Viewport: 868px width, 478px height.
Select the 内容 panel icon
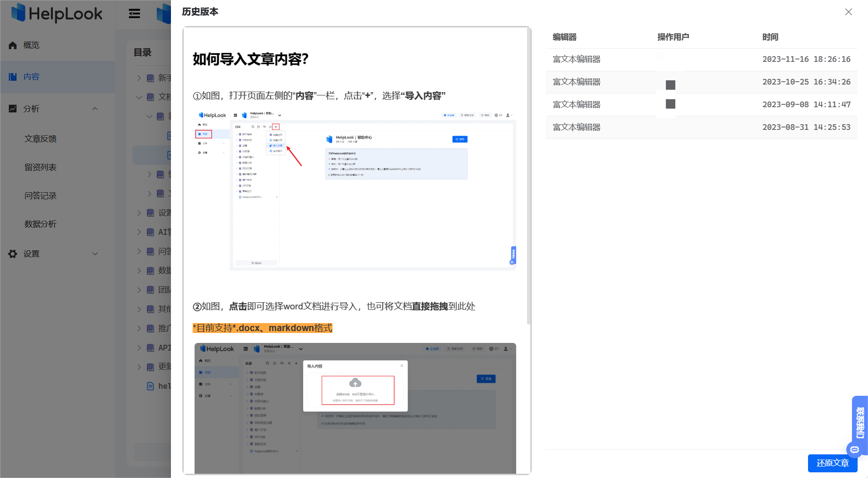pos(13,77)
